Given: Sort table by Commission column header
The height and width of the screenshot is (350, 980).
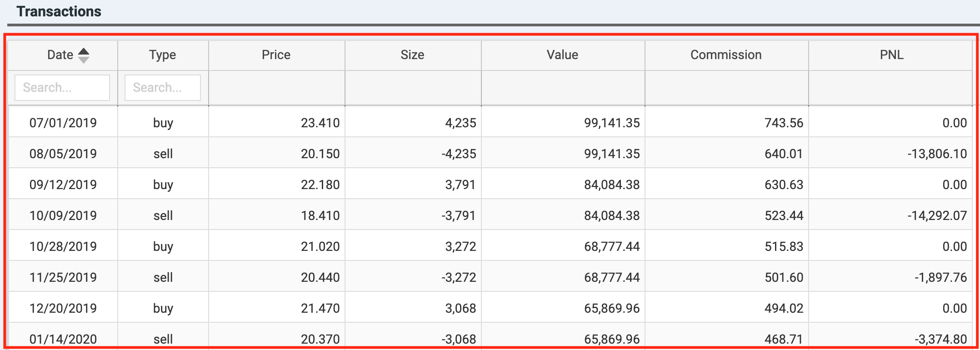Looking at the screenshot, I should click(726, 55).
